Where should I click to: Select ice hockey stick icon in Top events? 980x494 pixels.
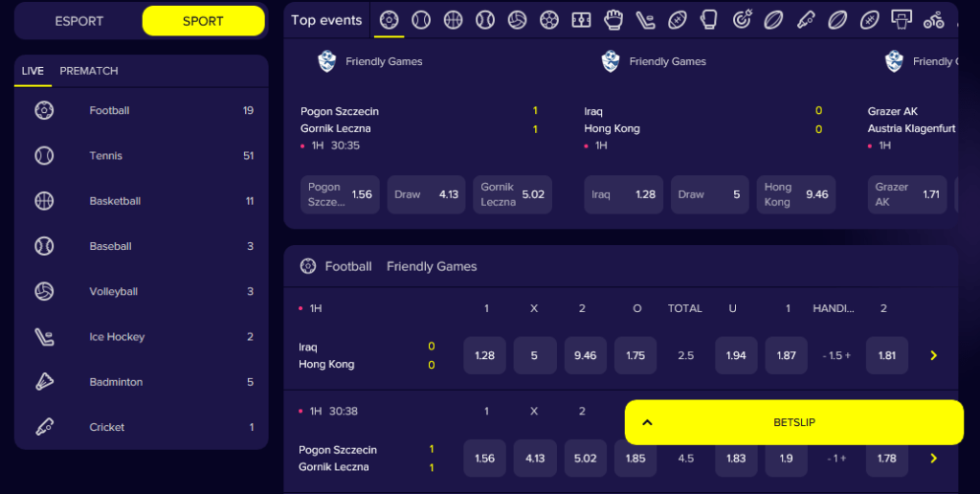(646, 20)
